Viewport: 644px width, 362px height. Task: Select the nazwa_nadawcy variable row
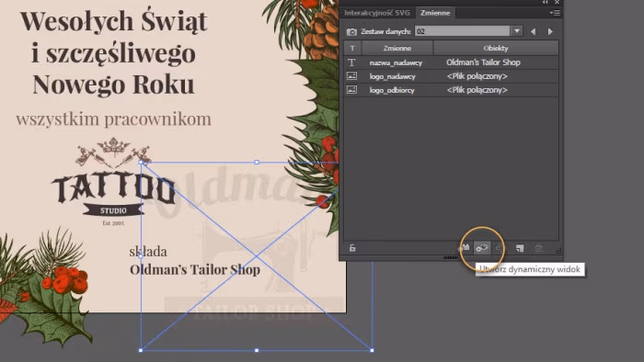click(x=451, y=62)
